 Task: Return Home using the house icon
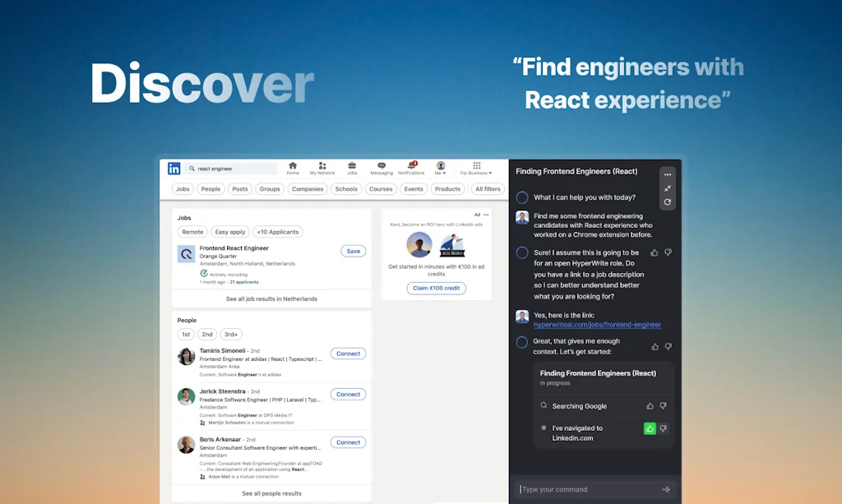(293, 167)
